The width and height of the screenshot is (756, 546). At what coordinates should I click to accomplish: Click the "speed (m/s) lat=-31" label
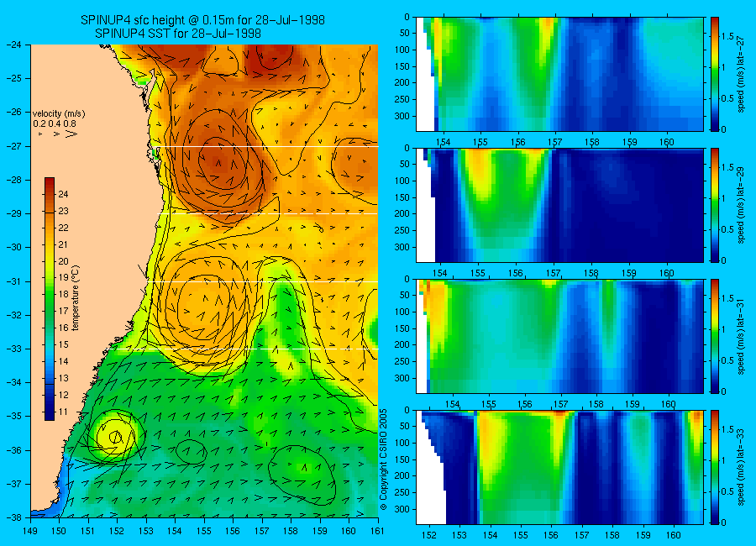tap(742, 336)
